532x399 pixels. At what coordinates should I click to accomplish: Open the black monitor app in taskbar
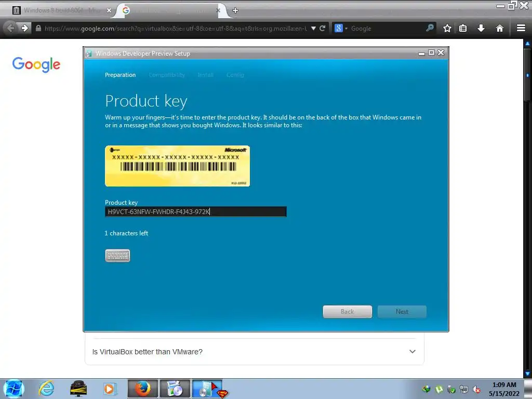[78, 389]
